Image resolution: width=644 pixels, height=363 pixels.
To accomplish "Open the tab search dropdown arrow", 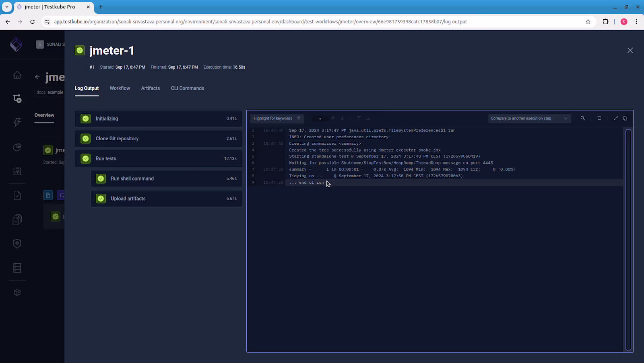I will (x=7, y=7).
